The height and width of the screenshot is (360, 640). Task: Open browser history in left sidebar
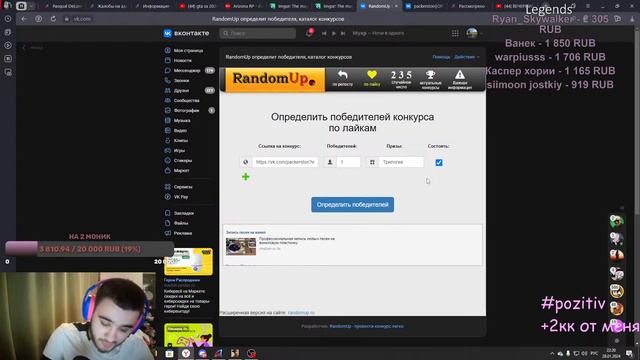(x=8, y=19)
